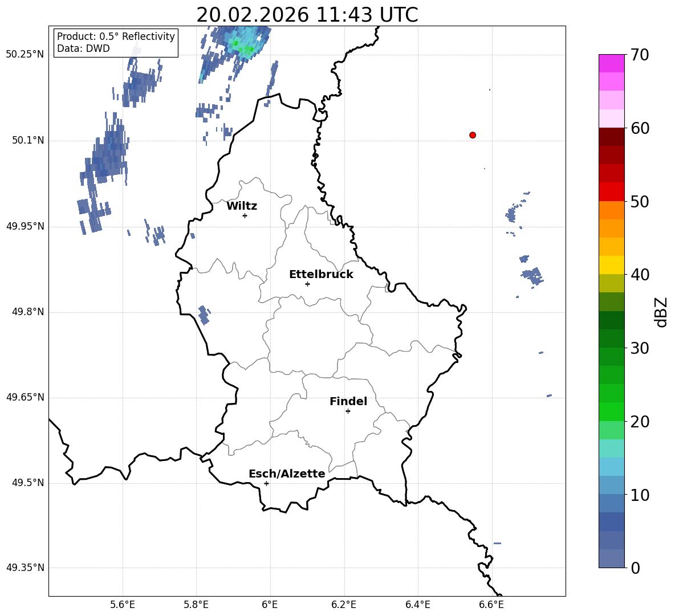Click the 49.35°N latitude label
Viewport: 675px width, 616px height.
point(25,568)
